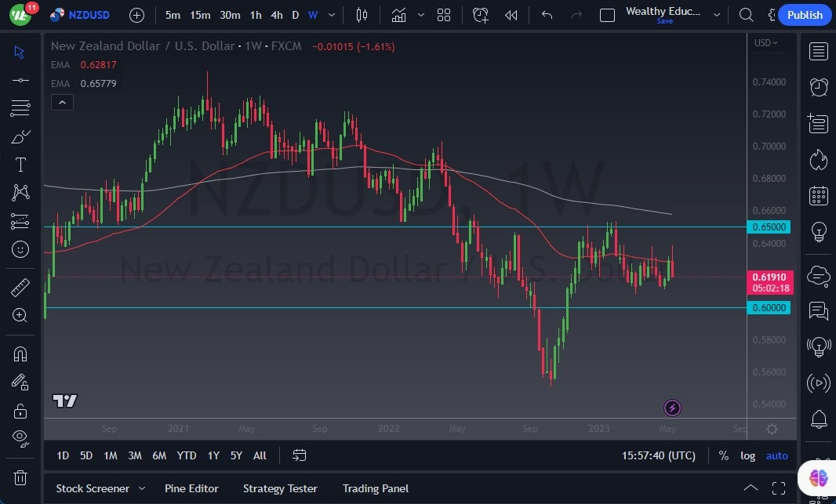Open the Text annotation tool
The width and height of the screenshot is (836, 504).
20,164
